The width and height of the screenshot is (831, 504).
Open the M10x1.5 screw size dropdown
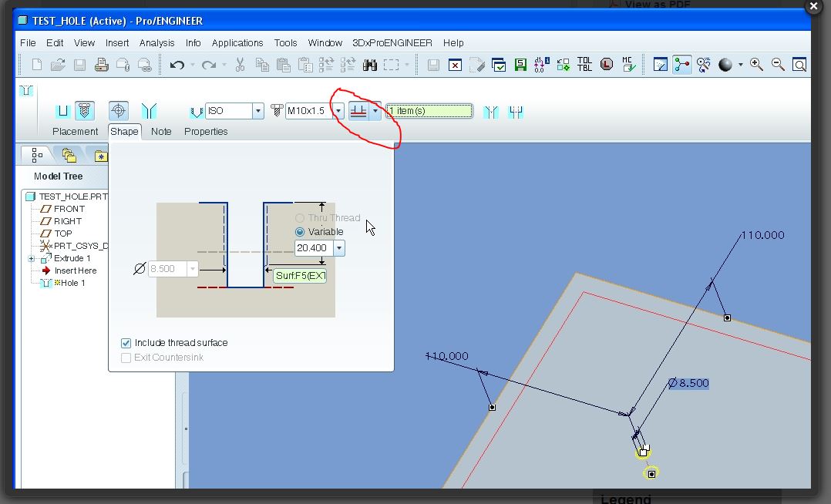[x=338, y=111]
